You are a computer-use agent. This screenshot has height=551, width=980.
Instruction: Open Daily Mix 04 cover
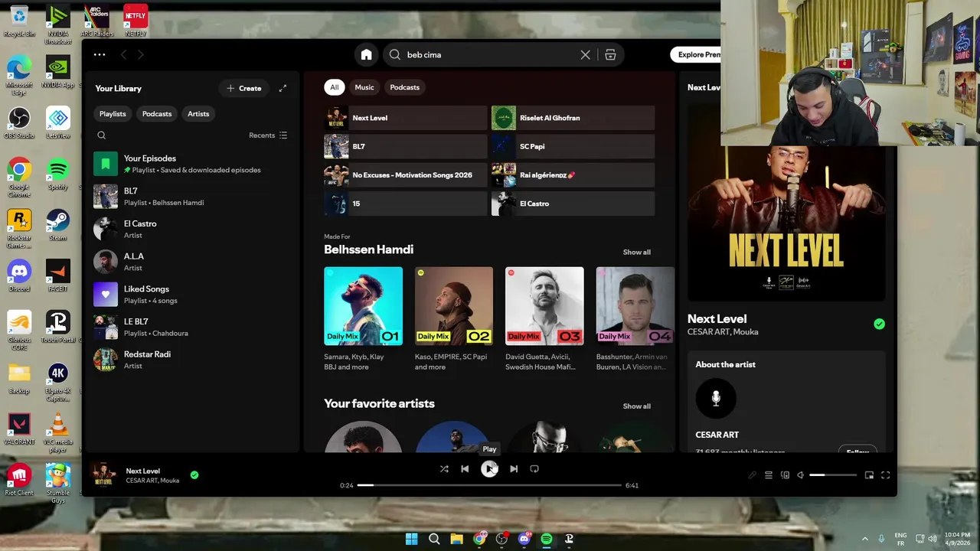[x=635, y=306]
